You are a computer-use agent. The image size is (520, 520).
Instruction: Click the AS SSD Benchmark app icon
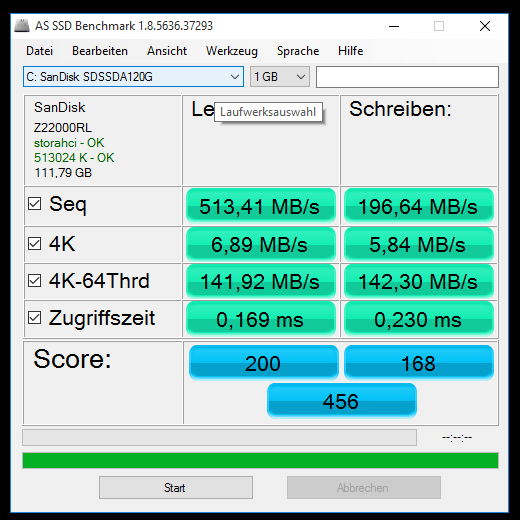click(22, 26)
